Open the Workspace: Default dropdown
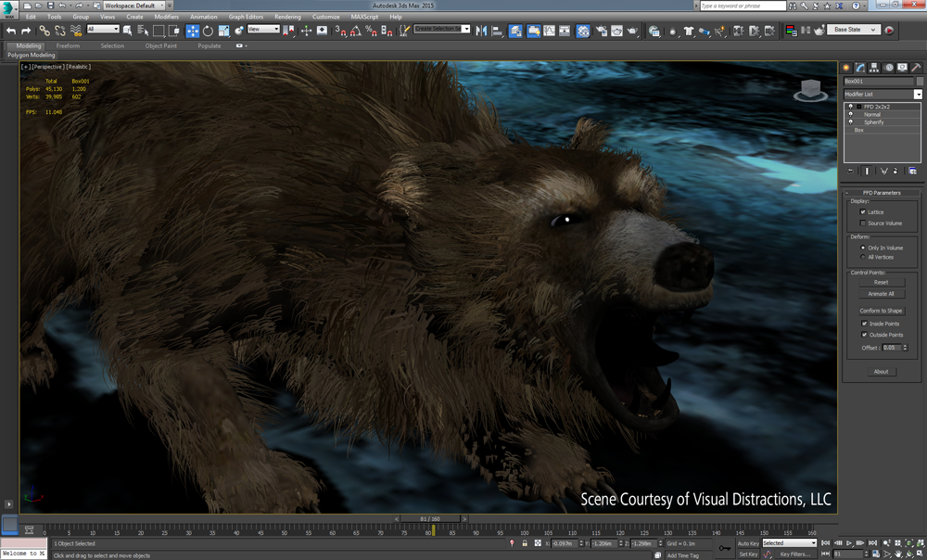Viewport: 927px width, 560px height. (134, 6)
